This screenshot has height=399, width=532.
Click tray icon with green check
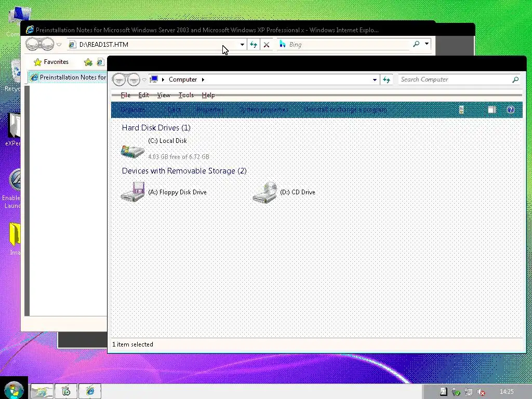[456, 392]
